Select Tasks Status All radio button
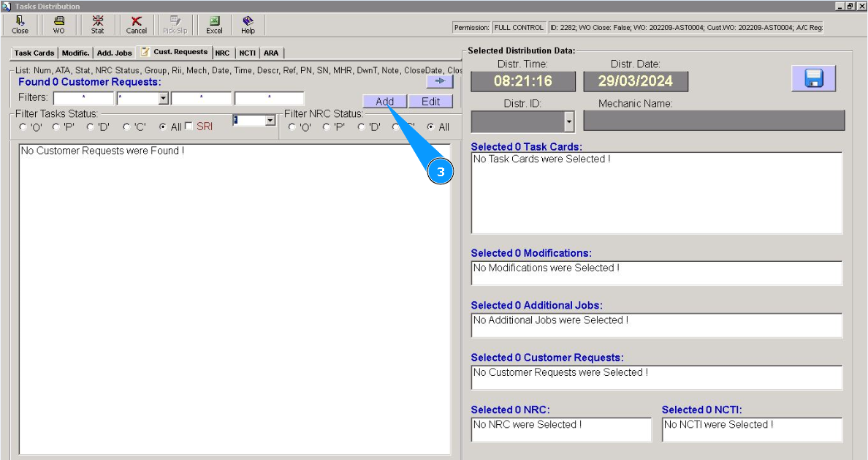The width and height of the screenshot is (868, 460). pos(163,127)
